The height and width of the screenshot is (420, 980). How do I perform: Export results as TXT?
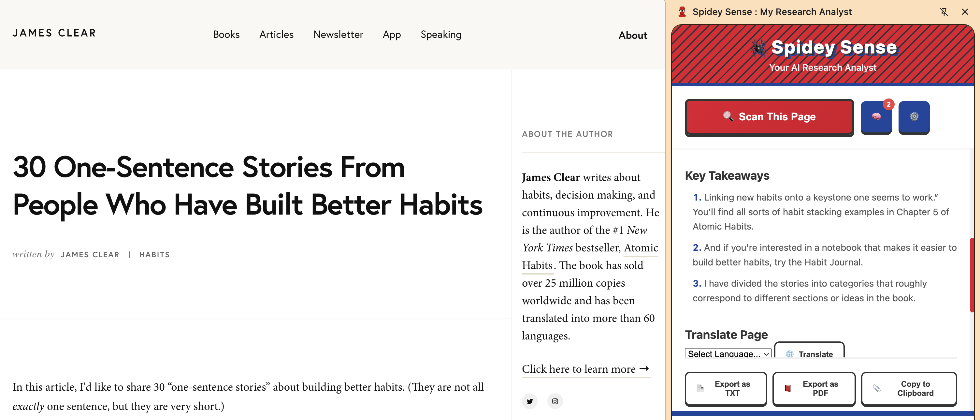[726, 388]
